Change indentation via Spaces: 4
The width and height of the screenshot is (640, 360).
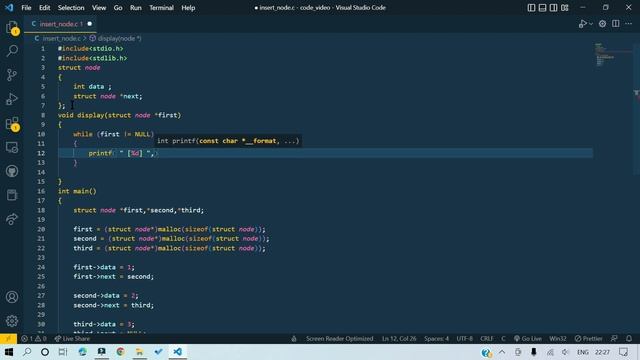coord(436,339)
